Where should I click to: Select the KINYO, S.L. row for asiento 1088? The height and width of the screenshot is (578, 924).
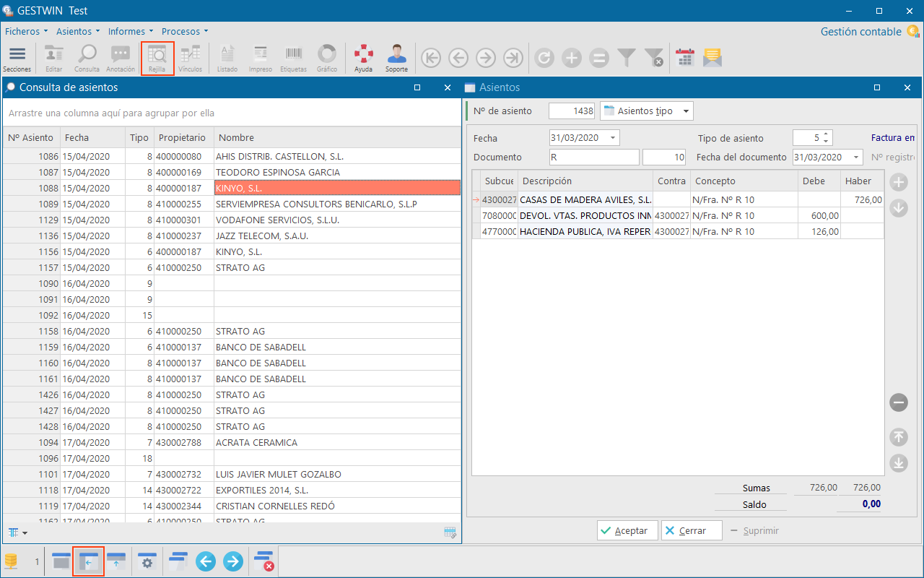point(232,188)
